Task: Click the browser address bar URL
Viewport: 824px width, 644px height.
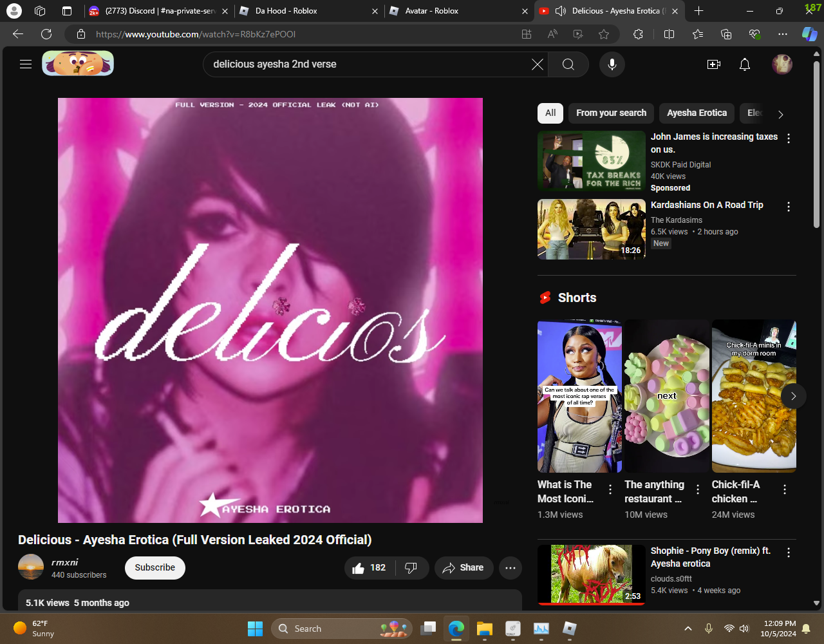Action: point(196,34)
